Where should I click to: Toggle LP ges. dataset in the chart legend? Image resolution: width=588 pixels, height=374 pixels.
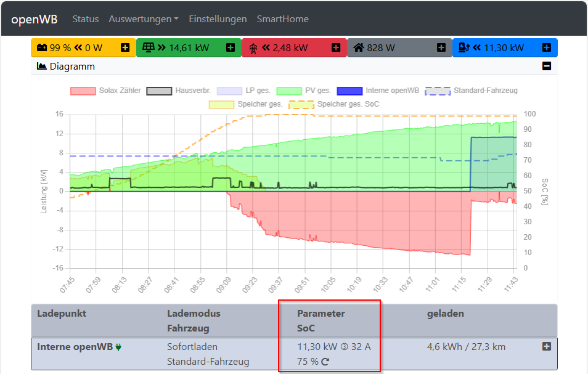pyautogui.click(x=243, y=91)
